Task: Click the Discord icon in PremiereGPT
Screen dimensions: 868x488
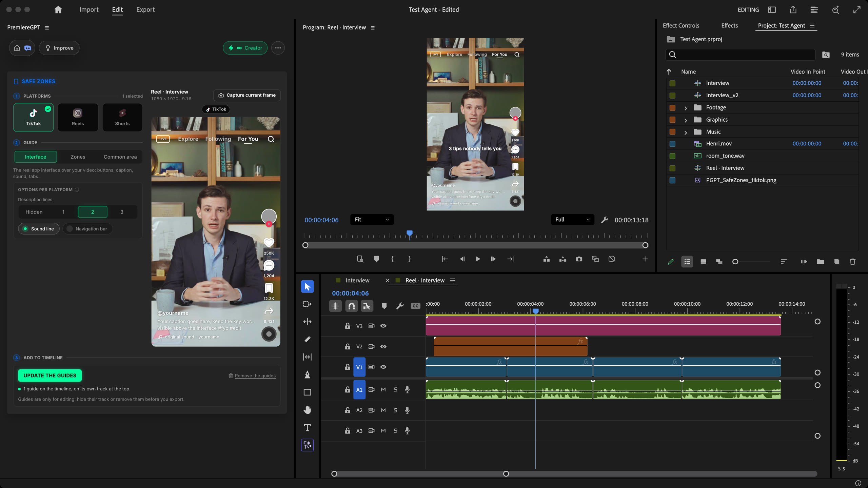Action: 28,48
